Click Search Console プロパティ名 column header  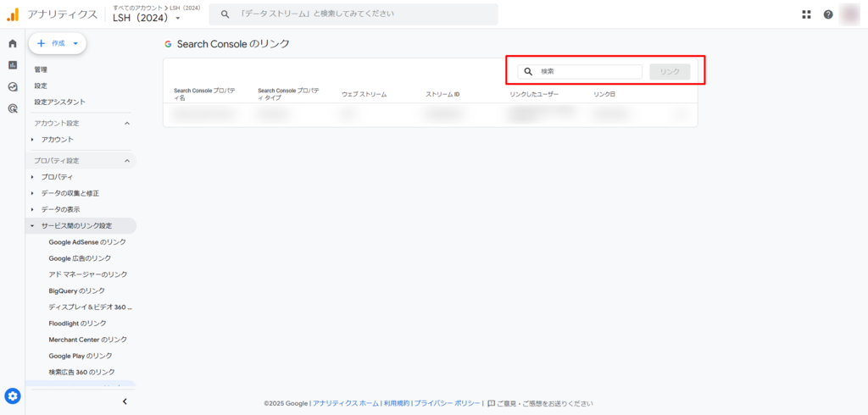pyautogui.click(x=204, y=94)
